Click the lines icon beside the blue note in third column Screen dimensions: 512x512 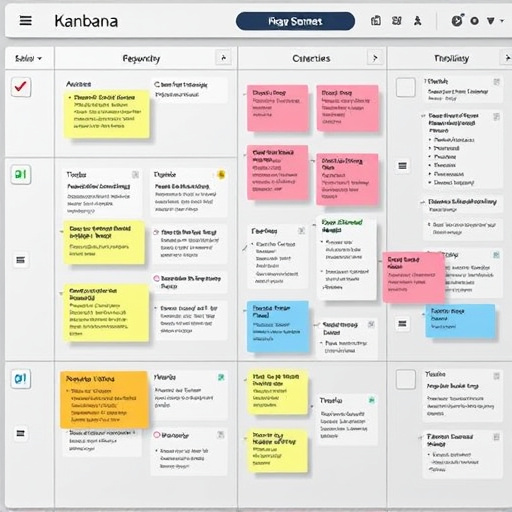click(x=402, y=323)
